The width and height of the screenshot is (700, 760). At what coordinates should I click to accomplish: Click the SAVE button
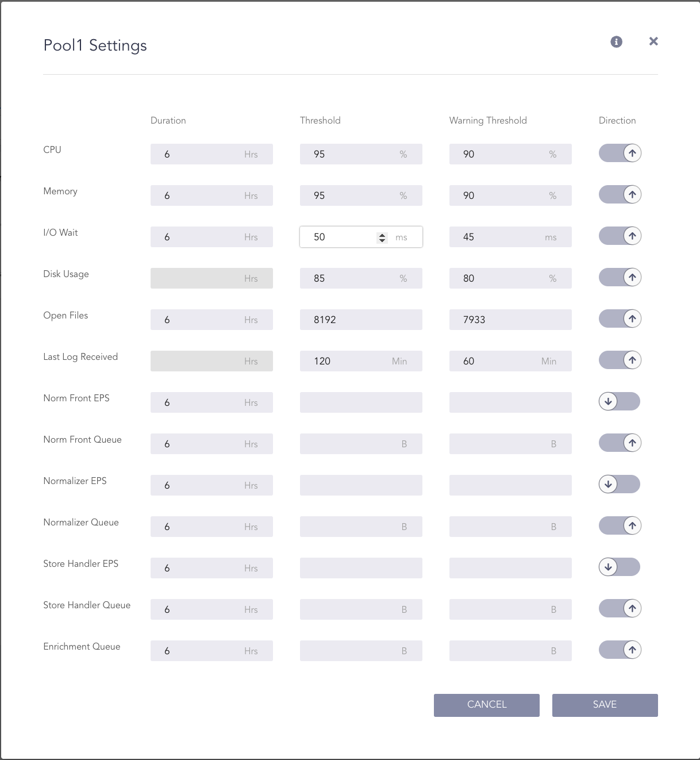click(605, 705)
